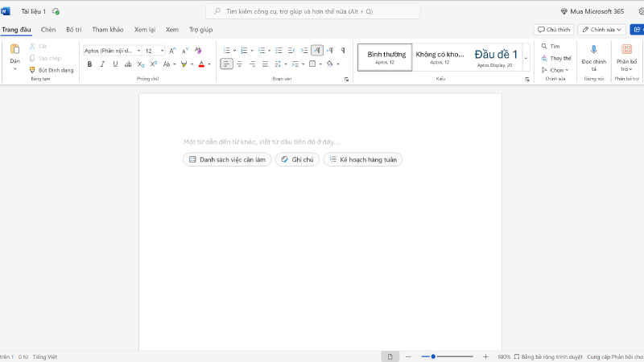Center-align the paragraph text

tap(239, 64)
